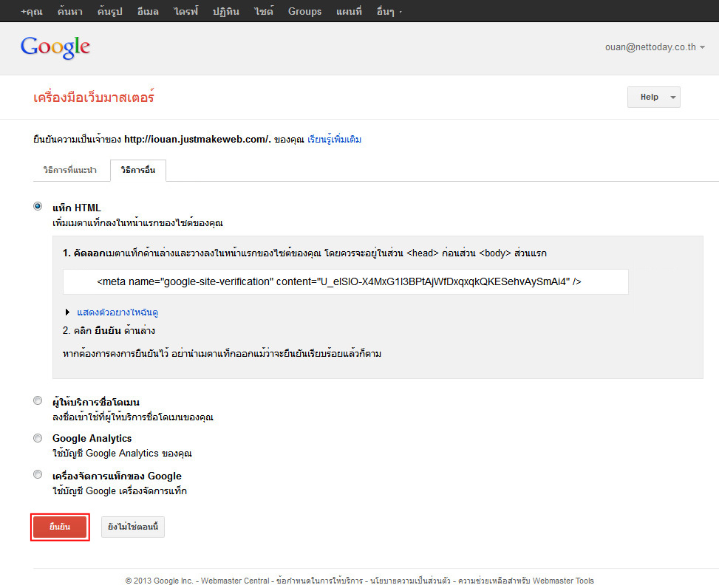Image resolution: width=719 pixels, height=588 pixels.
Task: Open the Webmaster Central footer link
Action: (235, 581)
